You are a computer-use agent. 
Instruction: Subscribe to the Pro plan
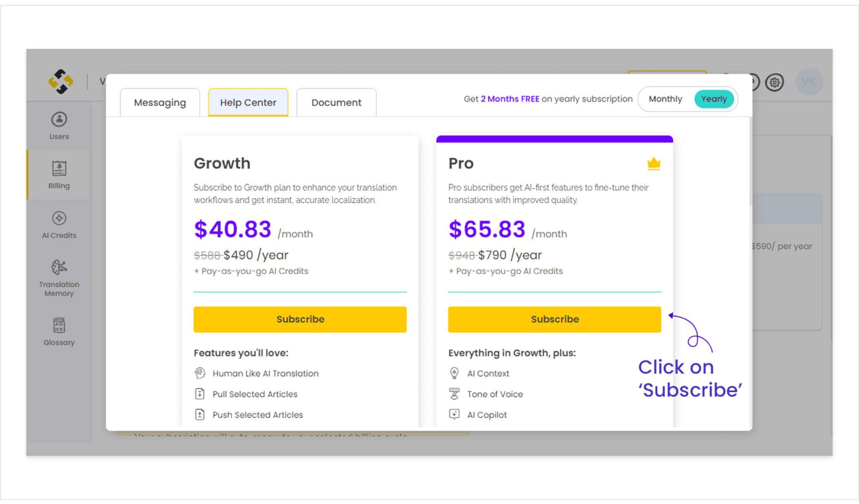pyautogui.click(x=554, y=319)
